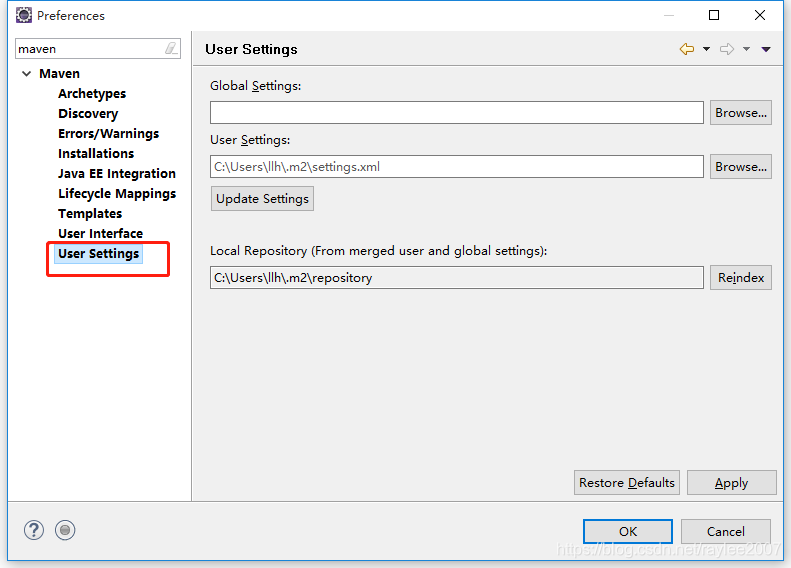Image resolution: width=791 pixels, height=568 pixels.
Task: Open the Lifecycle Mappings page
Action: pyautogui.click(x=117, y=194)
